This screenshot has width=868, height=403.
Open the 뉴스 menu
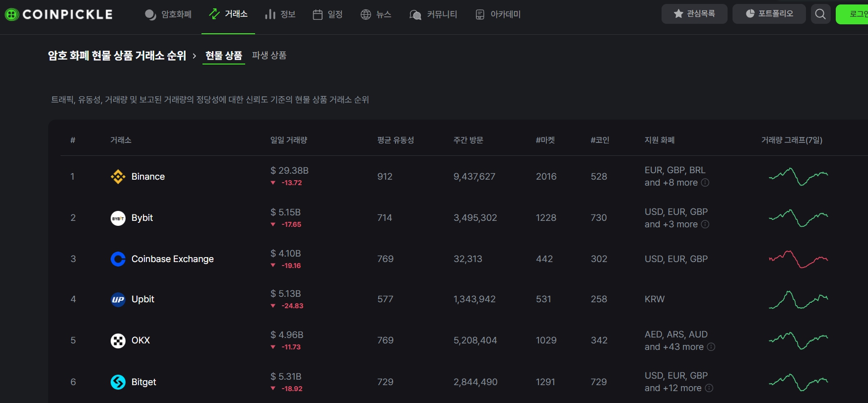click(x=376, y=14)
